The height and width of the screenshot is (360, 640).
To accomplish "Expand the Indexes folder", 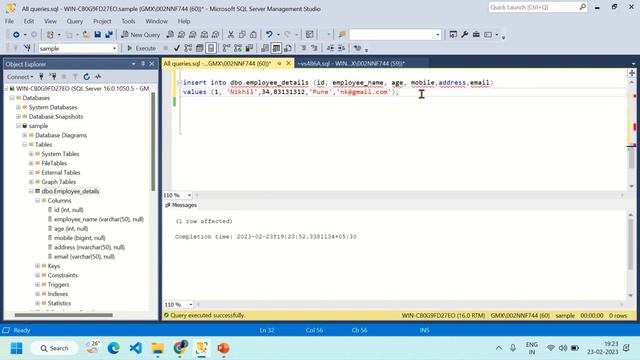I will 38,294.
